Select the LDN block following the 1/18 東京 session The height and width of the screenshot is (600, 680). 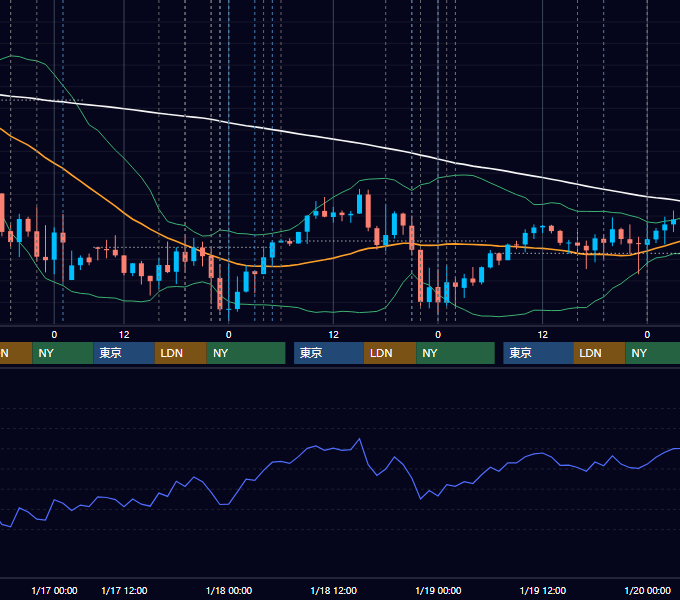(x=390, y=353)
